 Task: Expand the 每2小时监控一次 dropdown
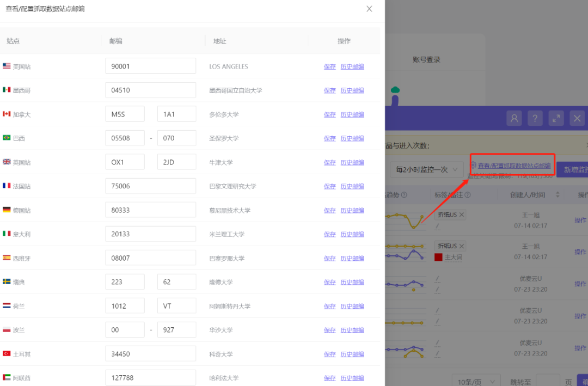(x=426, y=169)
